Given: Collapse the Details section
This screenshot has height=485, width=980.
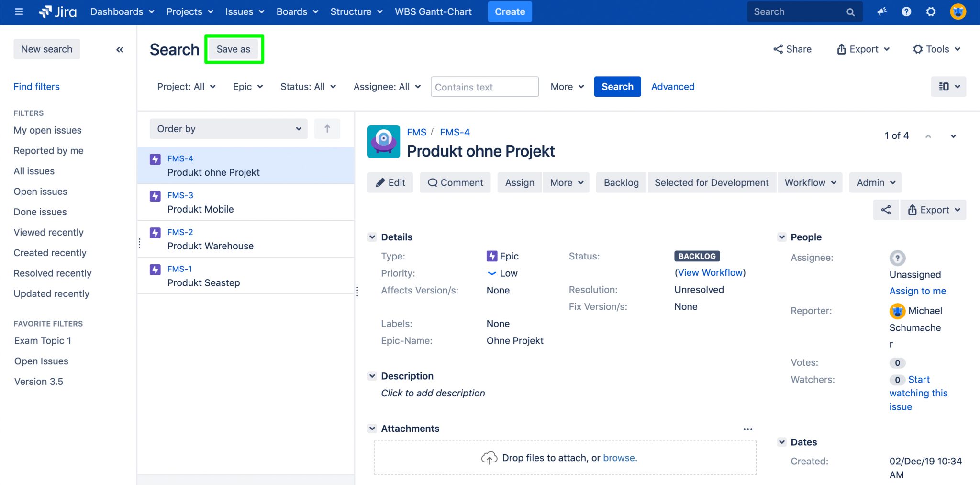Looking at the screenshot, I should tap(372, 237).
